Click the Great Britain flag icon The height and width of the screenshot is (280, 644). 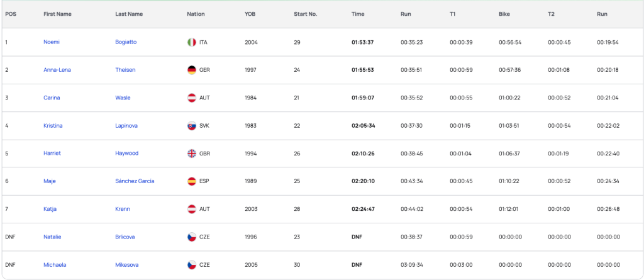pyautogui.click(x=191, y=154)
